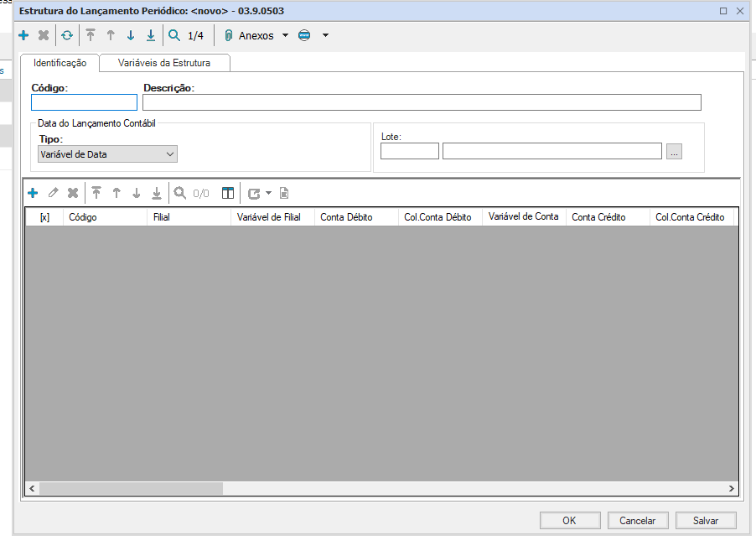Click the horizontal scrollbar right arrow
This screenshot has width=756, height=546.
coord(731,488)
